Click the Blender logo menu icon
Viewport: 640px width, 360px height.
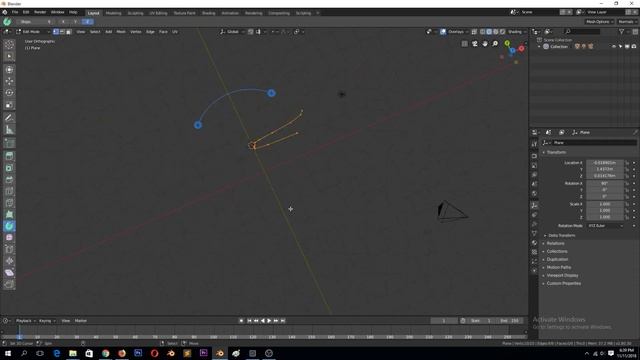click(x=5, y=12)
